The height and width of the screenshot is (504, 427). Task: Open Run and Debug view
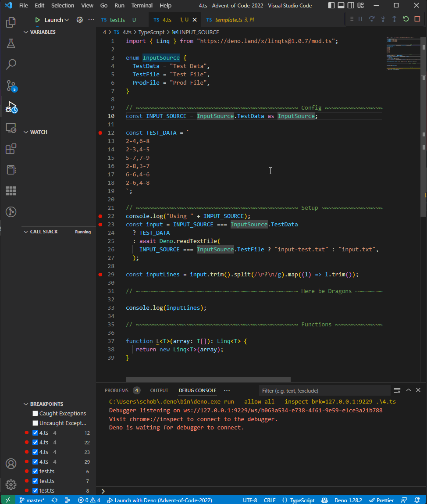(x=11, y=107)
